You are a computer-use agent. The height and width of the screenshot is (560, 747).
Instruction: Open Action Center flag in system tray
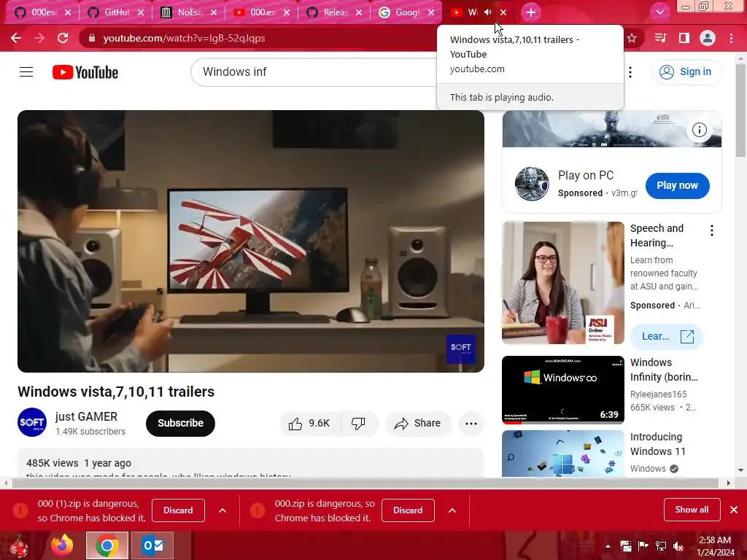(x=643, y=546)
